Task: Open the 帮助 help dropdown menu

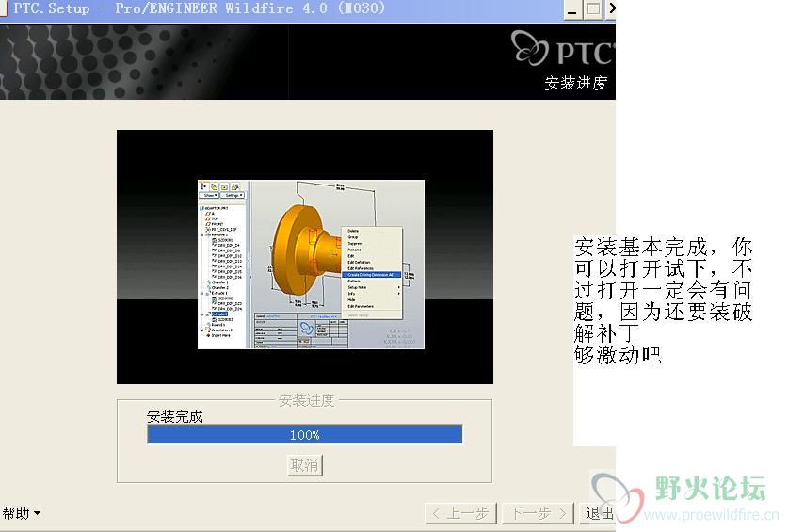Action: (x=21, y=513)
